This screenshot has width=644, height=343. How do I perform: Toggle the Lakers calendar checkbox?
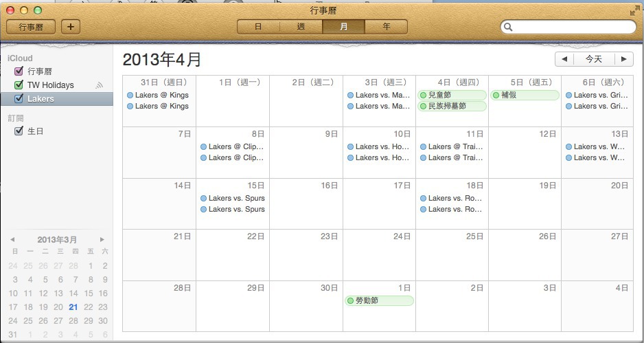pos(19,99)
